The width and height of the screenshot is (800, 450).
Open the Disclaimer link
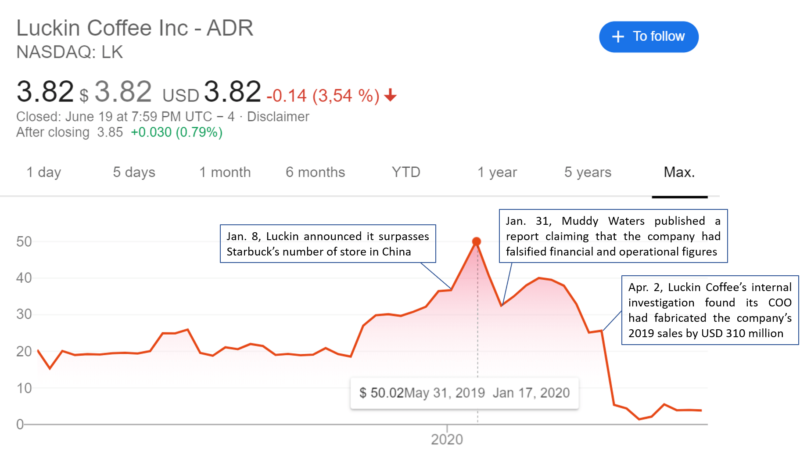[x=278, y=117]
